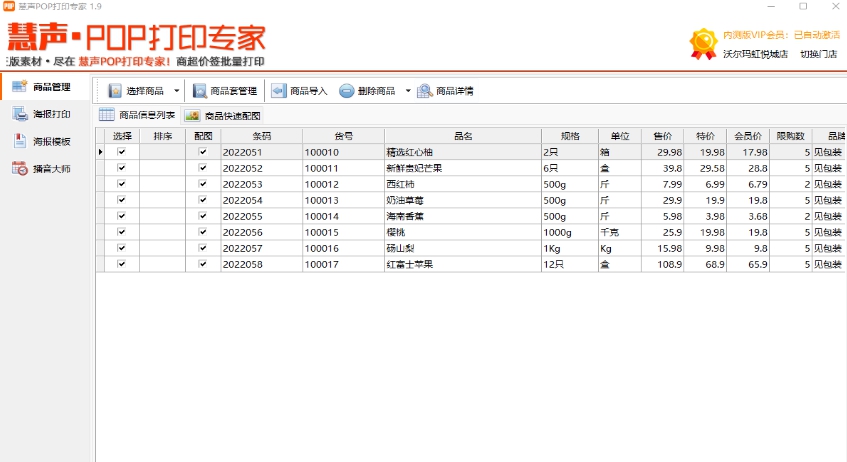The image size is (847, 462).
Task: Click the 货号 column header
Action: pyautogui.click(x=344, y=136)
